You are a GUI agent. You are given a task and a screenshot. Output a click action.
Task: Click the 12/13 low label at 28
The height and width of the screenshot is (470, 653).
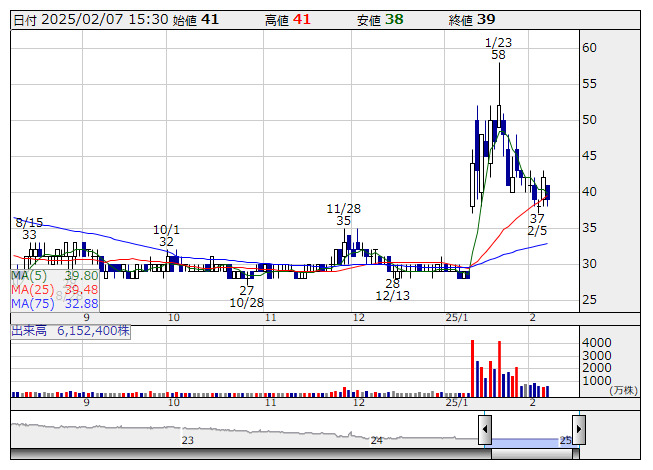393,290
